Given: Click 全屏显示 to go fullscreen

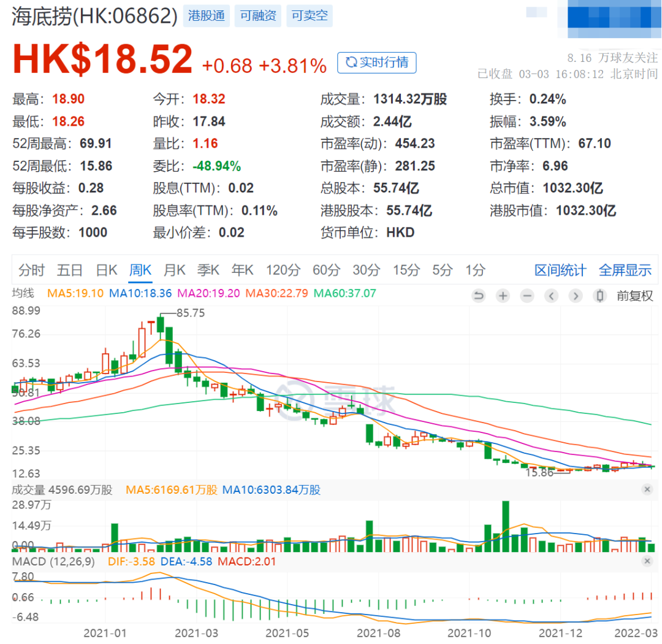Looking at the screenshot, I should (625, 270).
